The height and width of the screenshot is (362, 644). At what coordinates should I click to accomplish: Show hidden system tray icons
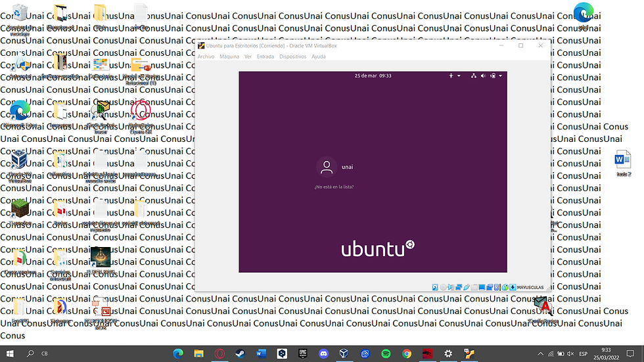[540, 353]
